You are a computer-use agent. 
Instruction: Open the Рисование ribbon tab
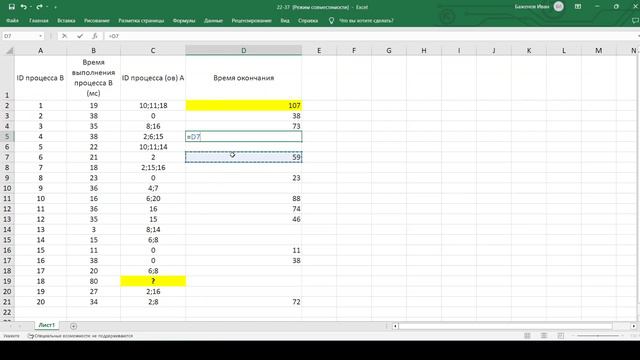tap(97, 20)
